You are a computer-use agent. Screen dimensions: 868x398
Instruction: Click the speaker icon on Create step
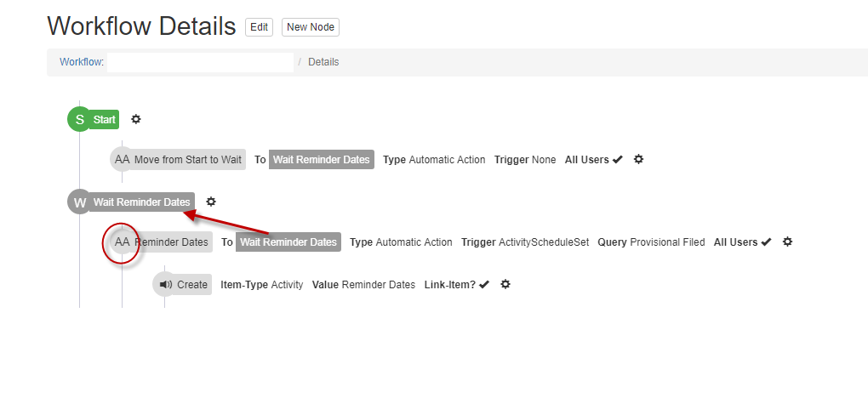[165, 285]
